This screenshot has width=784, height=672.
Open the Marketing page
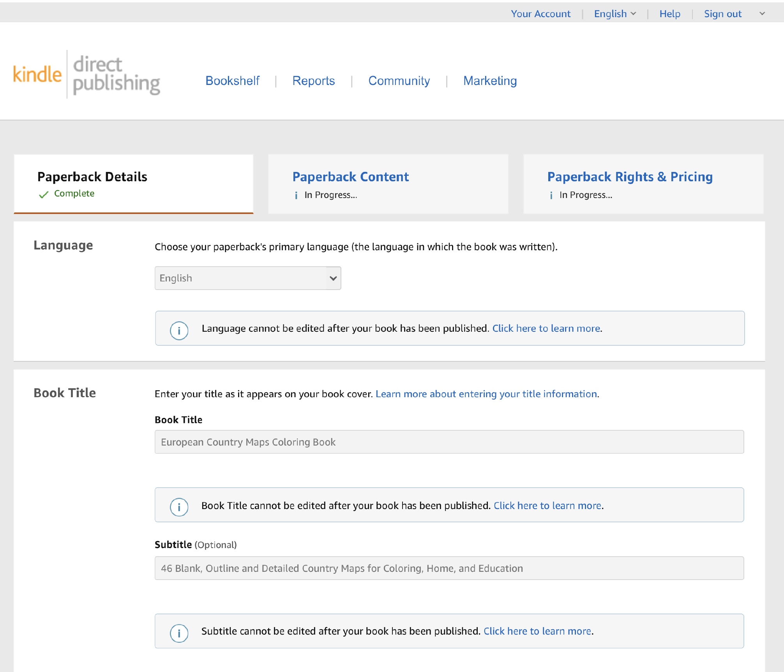pyautogui.click(x=490, y=81)
